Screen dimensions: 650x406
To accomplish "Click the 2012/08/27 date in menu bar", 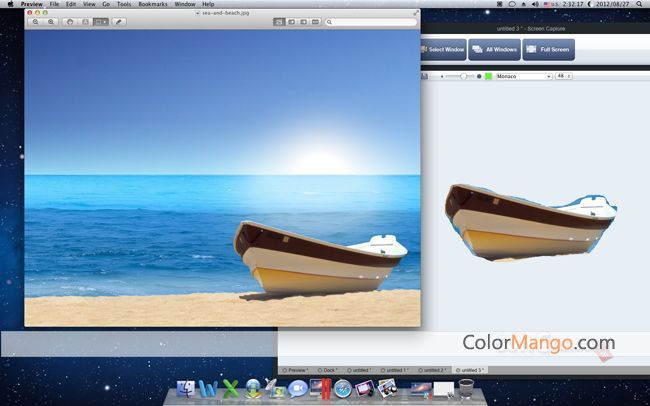I will pyautogui.click(x=612, y=4).
